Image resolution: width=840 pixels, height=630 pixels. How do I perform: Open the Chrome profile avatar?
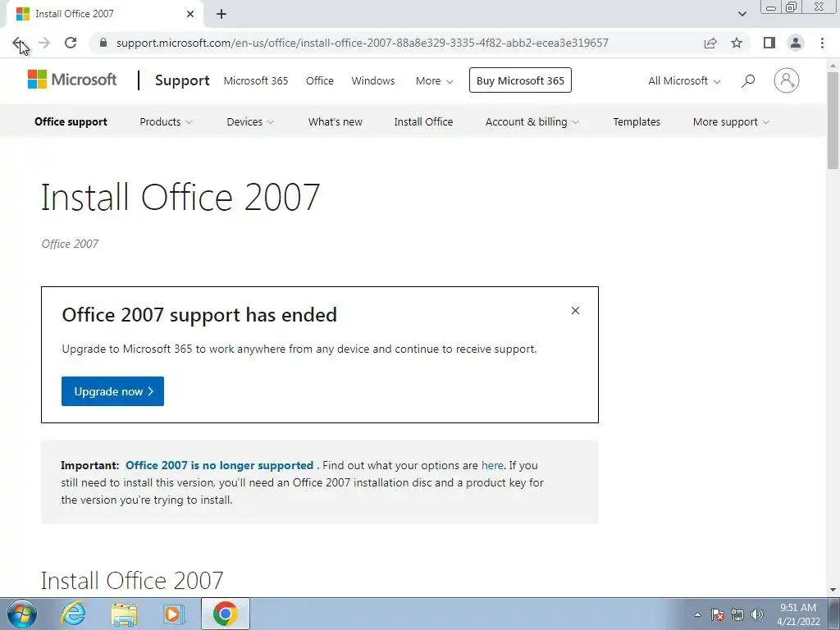click(x=796, y=43)
